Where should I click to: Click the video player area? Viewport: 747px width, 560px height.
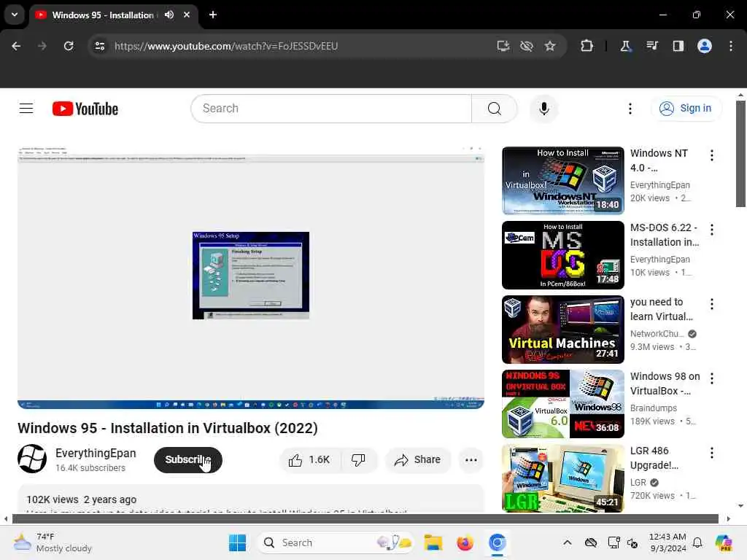coord(251,277)
